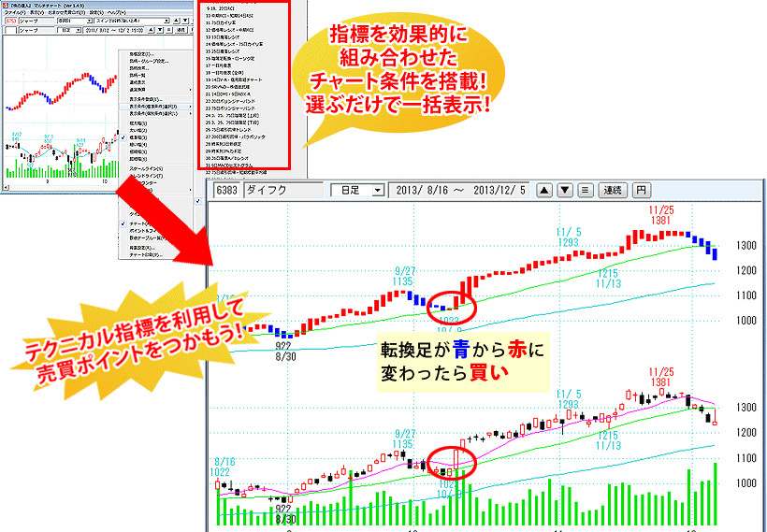Toggle トレンドライン(T) in the context menu
The height and width of the screenshot is (532, 767).
click(146, 176)
